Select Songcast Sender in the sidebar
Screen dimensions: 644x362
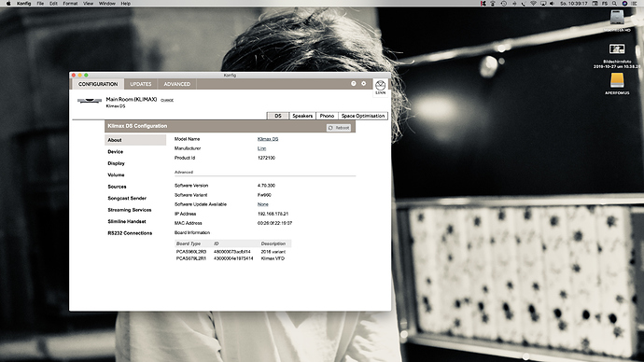tap(127, 198)
